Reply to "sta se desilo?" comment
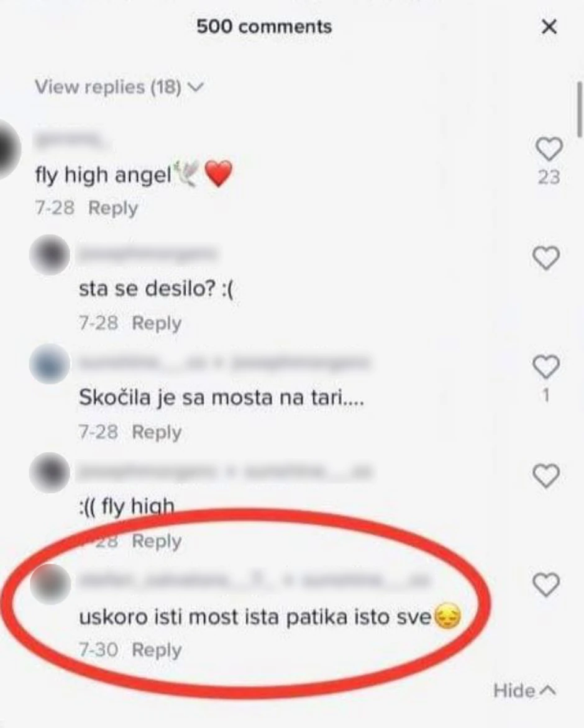Screen dimensions: 584x728 (157, 323)
